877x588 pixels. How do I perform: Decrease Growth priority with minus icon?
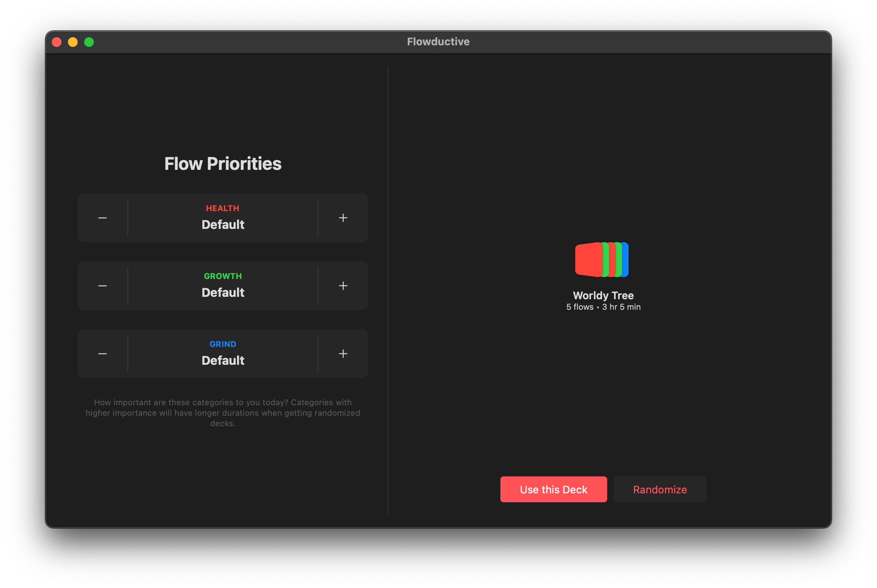point(102,286)
